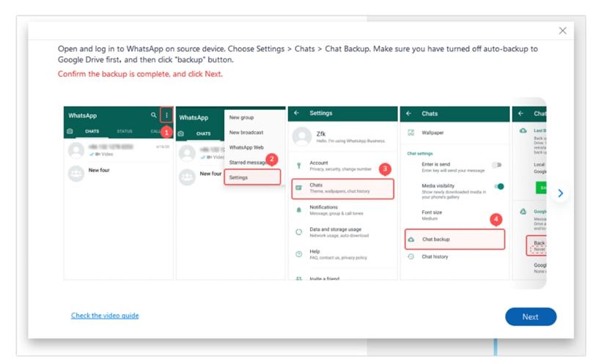Click the camera icon in second WhatsApp screen

[181, 133]
